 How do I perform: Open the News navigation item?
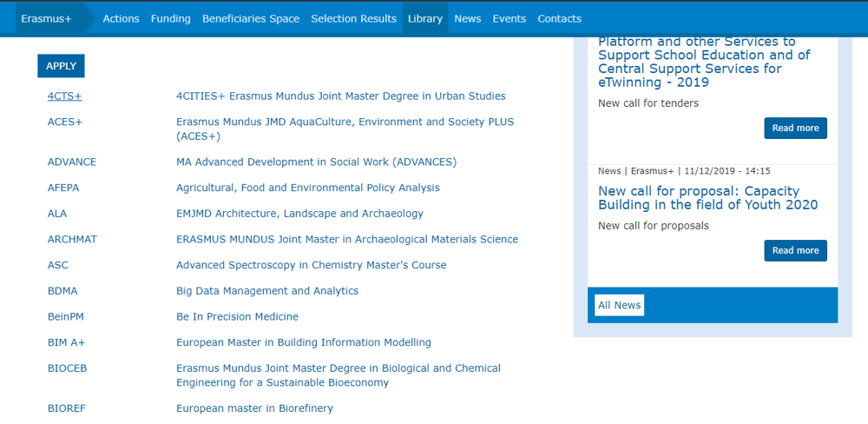click(467, 18)
